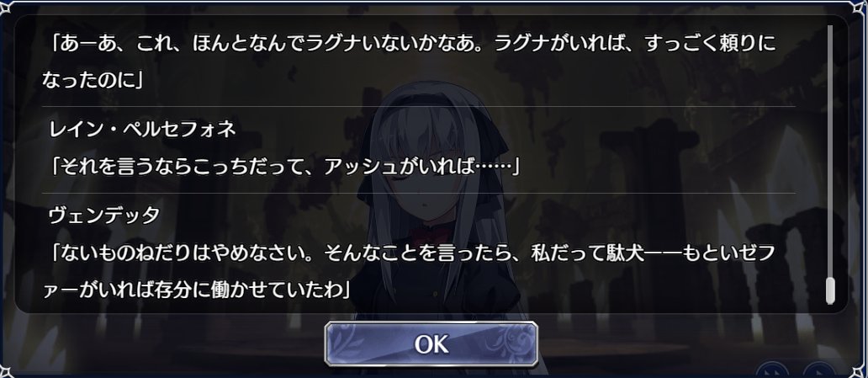Image resolution: width=868 pixels, height=378 pixels.
Task: Click the divider above ヴェンデッタ
Action: coord(419,193)
